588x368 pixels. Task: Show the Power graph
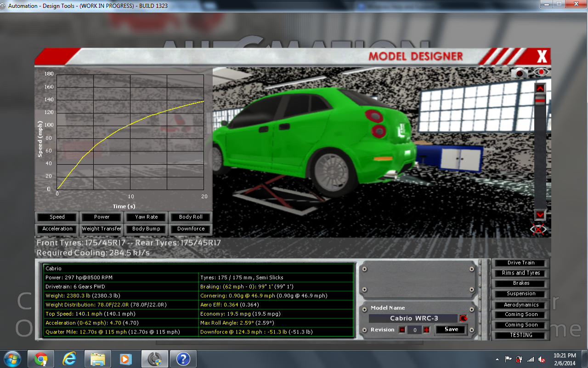click(x=102, y=217)
